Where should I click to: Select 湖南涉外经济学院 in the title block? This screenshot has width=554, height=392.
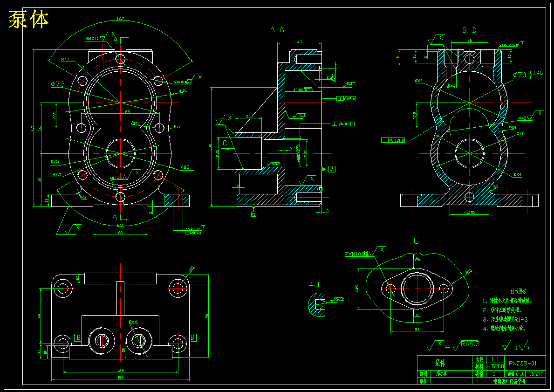(x=509, y=381)
